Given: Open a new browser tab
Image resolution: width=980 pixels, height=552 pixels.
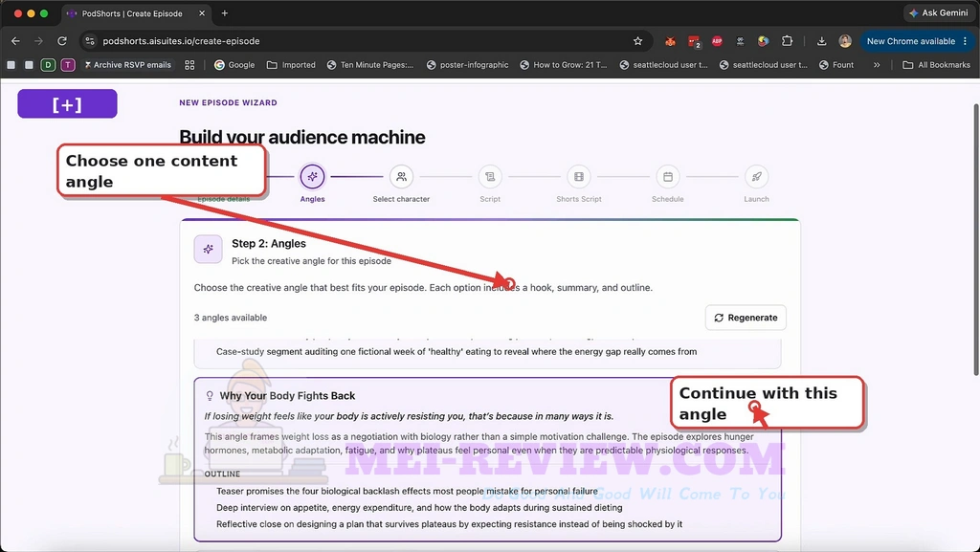Looking at the screenshot, I should pos(224,13).
